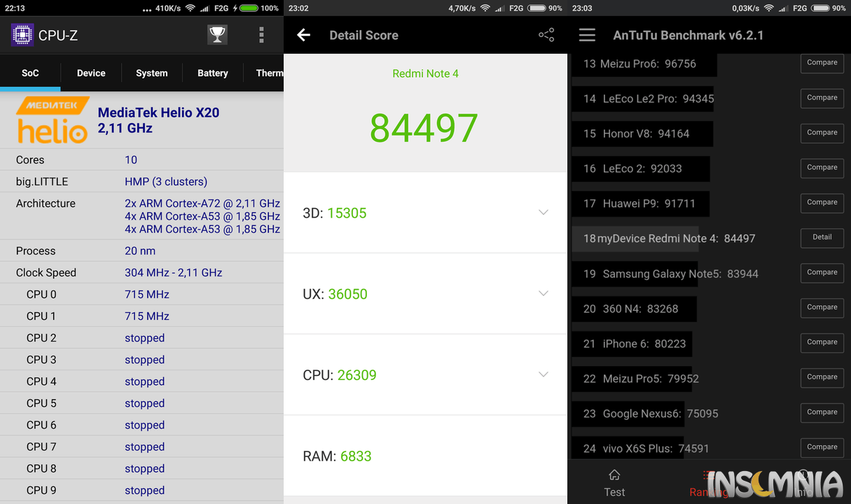Open the three-dot overflow menu in CPU-Z
The image size is (851, 504).
[x=261, y=35]
